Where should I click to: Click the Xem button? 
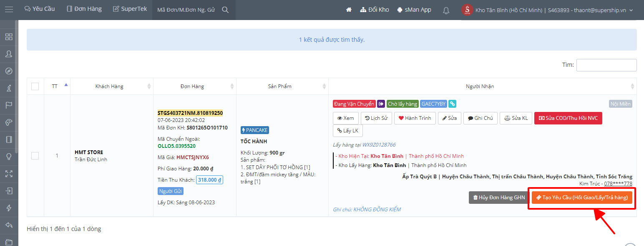pos(345,118)
